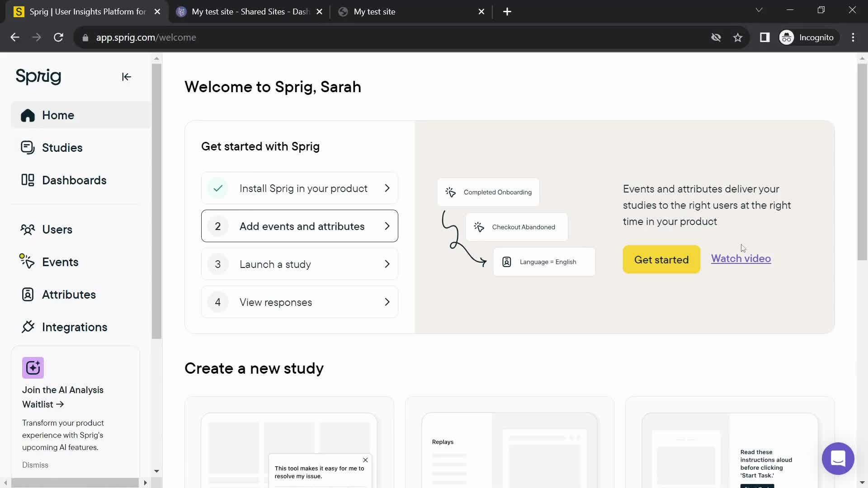868x488 pixels.
Task: Click sidebar horizontal scroll right arrow
Action: click(145, 483)
